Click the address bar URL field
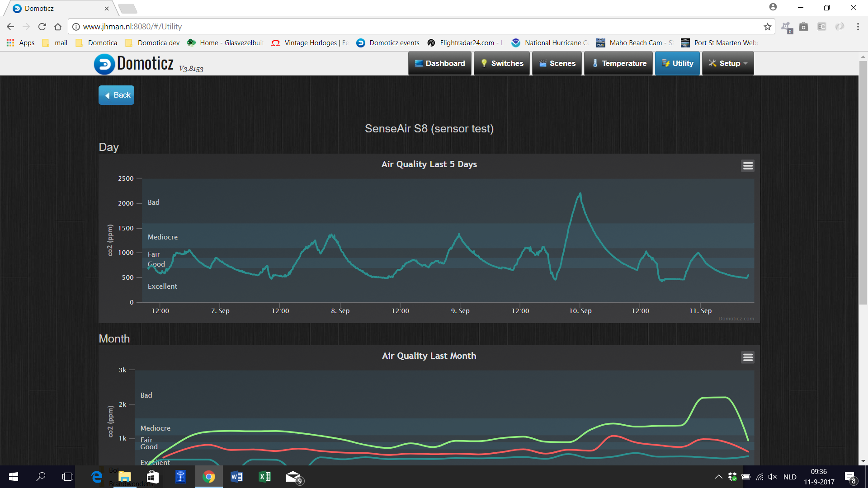Screen dimensions: 868x488 point(420,27)
